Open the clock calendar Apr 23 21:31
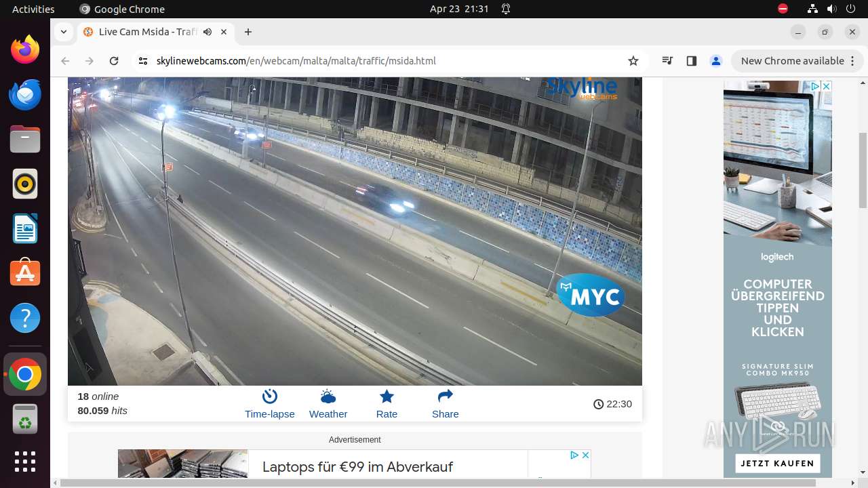 [459, 9]
